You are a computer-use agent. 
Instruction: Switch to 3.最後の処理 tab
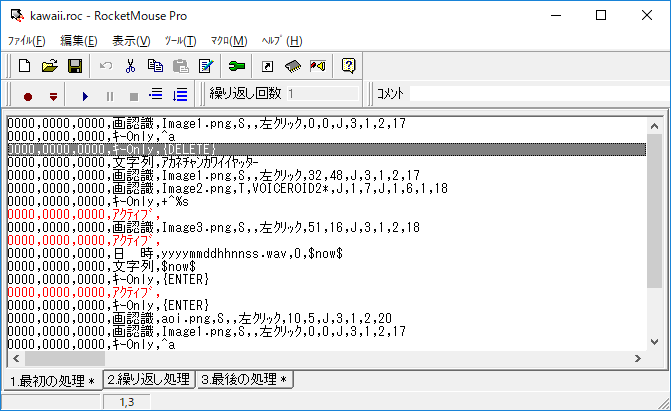pyautogui.click(x=244, y=379)
